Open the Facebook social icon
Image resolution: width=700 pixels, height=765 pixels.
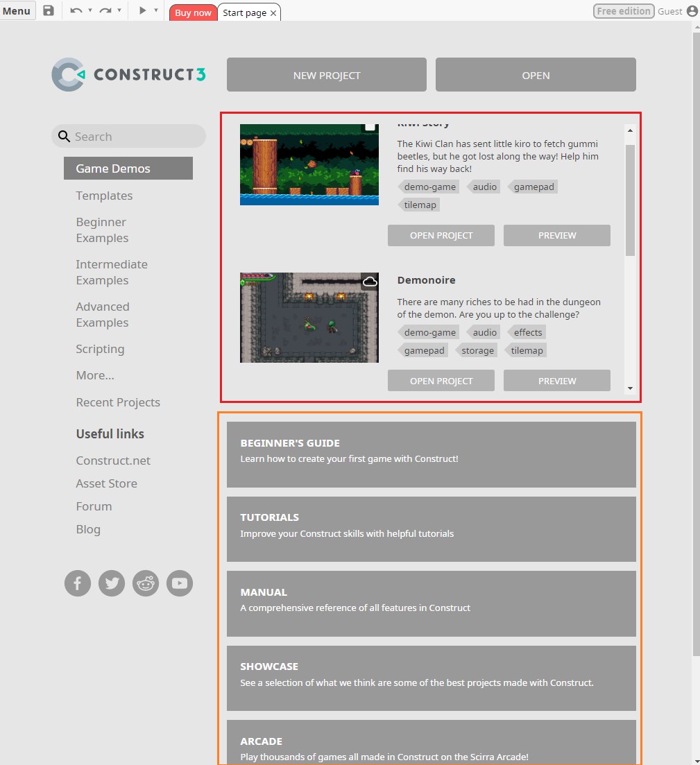(x=78, y=583)
